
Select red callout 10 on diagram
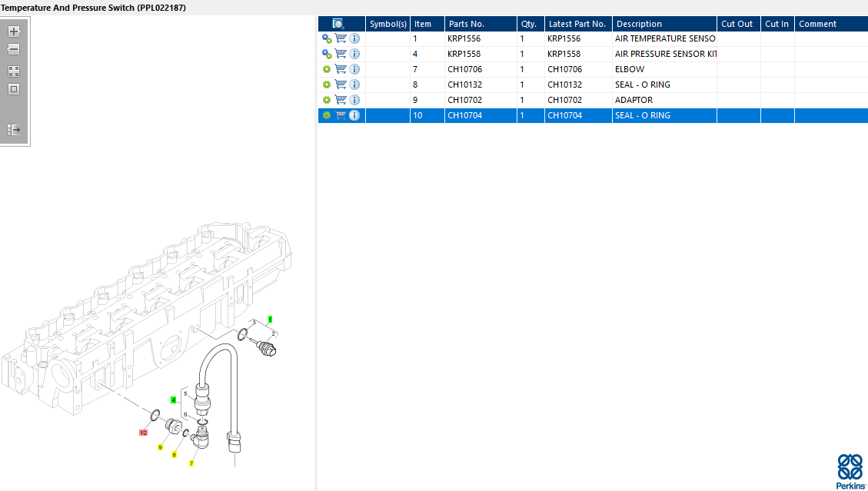[143, 433]
